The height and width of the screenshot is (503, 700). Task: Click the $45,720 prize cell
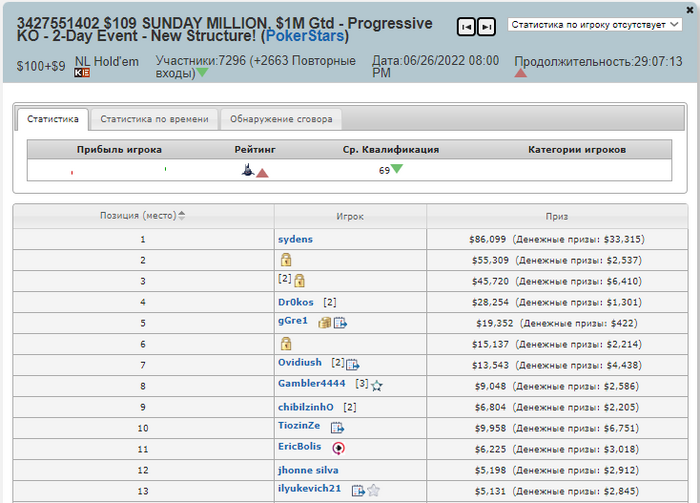(557, 281)
